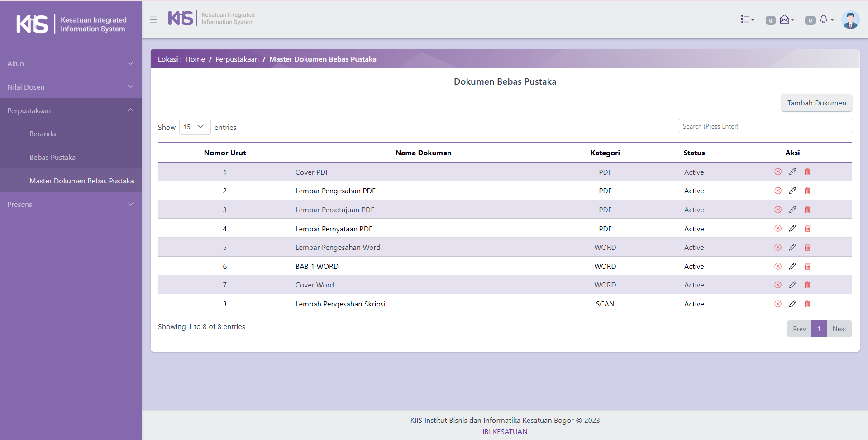Click the Tambah Dokumen button
Screen dimensions: 868x440
click(816, 103)
